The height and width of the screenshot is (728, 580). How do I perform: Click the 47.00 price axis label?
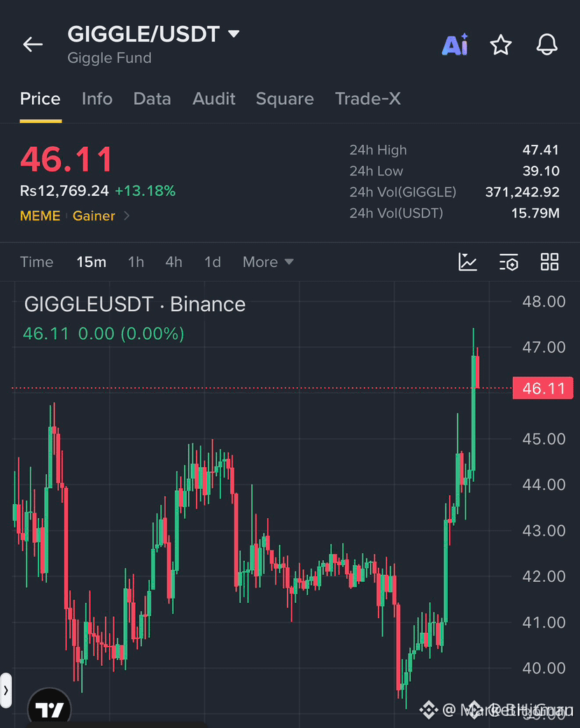click(544, 348)
